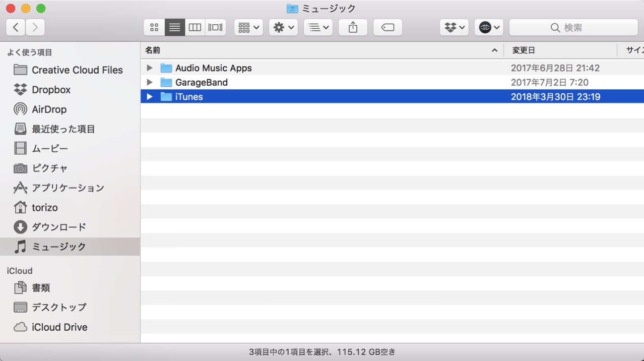
Task: Go forward with the right arrow button
Action: coord(35,27)
